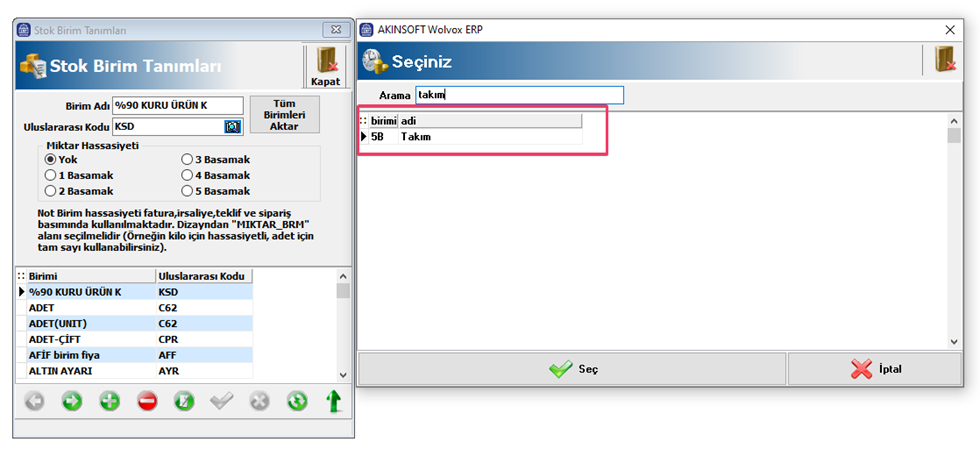Click the units list scrollbar down arrow

[x=342, y=374]
